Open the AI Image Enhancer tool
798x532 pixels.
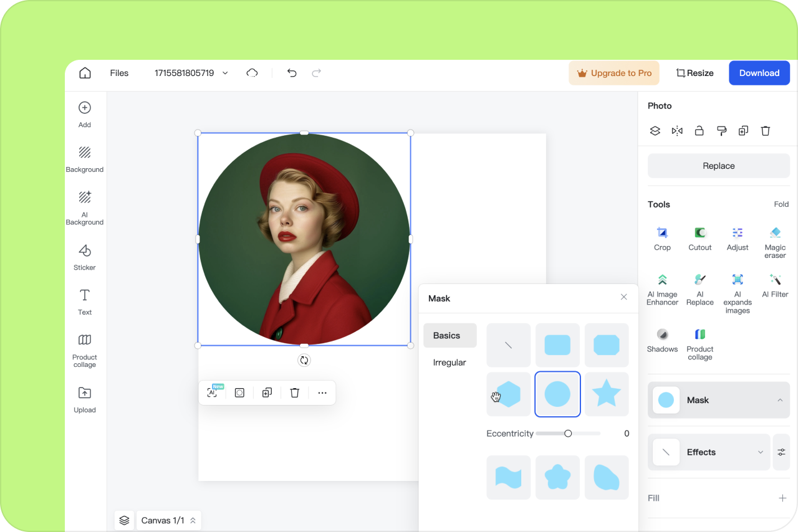click(662, 290)
